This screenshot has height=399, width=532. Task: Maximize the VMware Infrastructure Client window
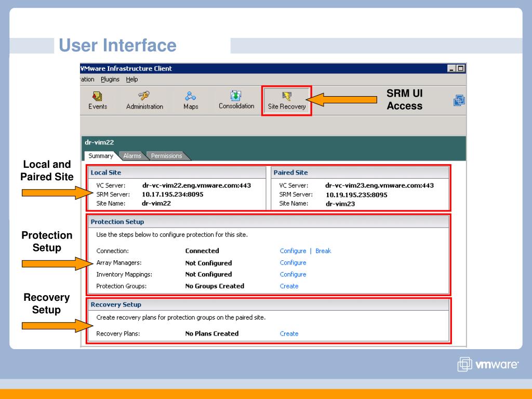[x=460, y=69]
